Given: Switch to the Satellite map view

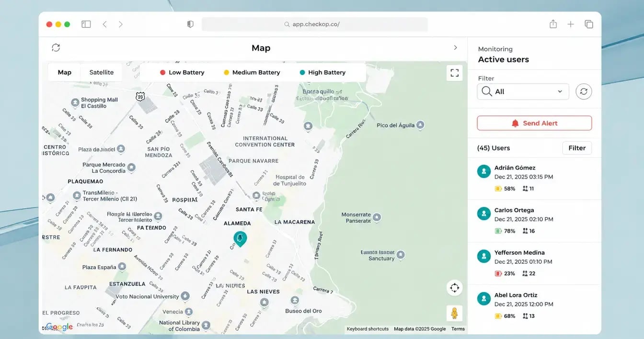Looking at the screenshot, I should click(102, 72).
